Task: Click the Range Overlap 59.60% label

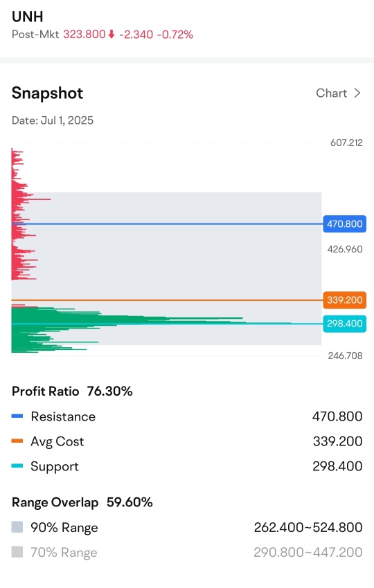Action: [x=82, y=502]
